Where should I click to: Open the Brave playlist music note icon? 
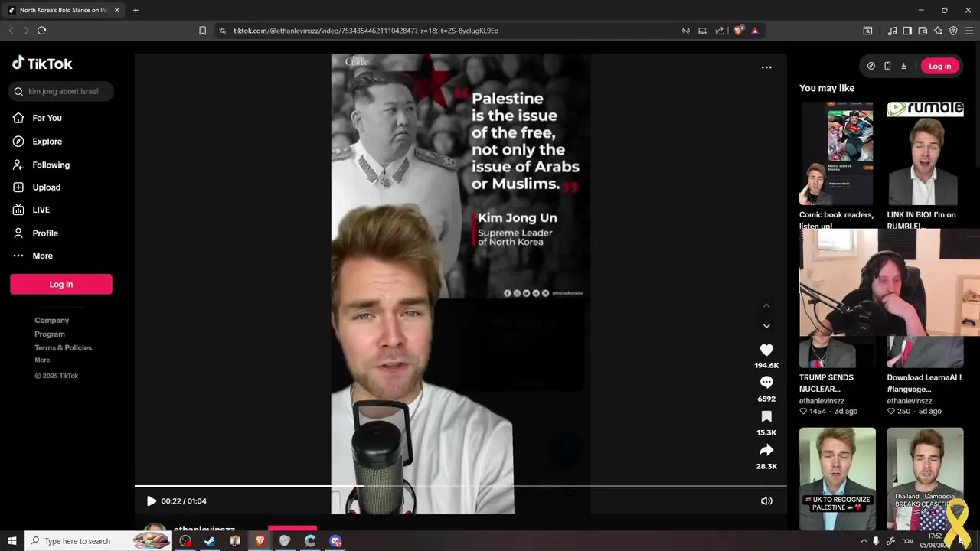coord(892,31)
